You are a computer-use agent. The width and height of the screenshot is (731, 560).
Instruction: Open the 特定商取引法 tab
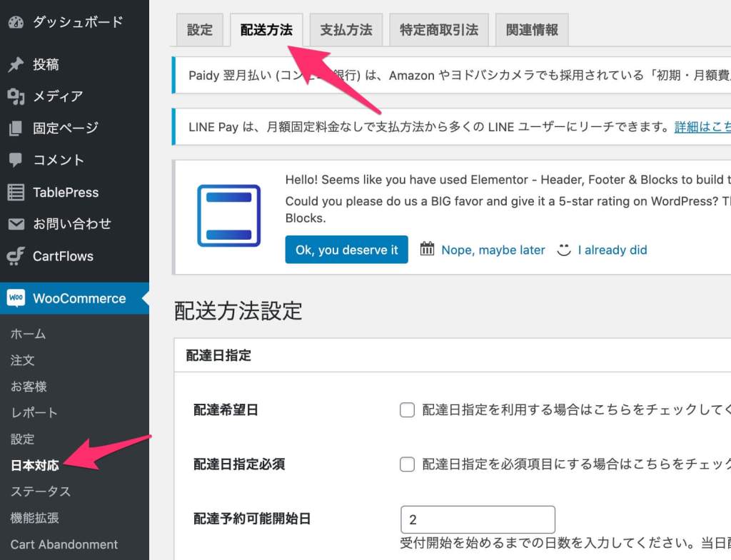[439, 30]
